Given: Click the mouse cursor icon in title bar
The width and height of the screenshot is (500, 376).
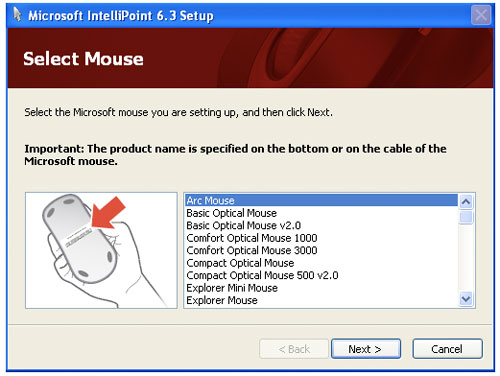Looking at the screenshot, I should pos(17,15).
